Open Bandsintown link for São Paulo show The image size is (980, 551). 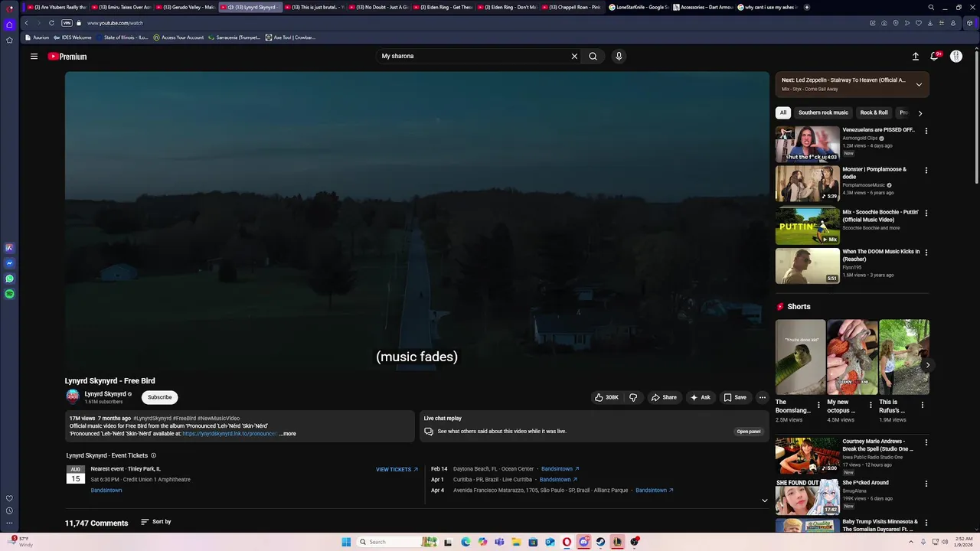tap(654, 491)
